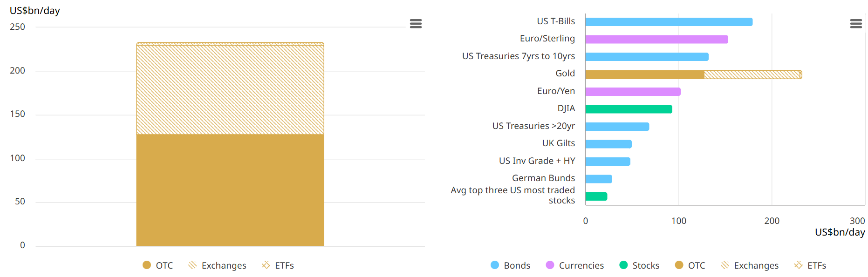
Task: Hide Bonds series via right chart legend
Action: click(x=511, y=265)
